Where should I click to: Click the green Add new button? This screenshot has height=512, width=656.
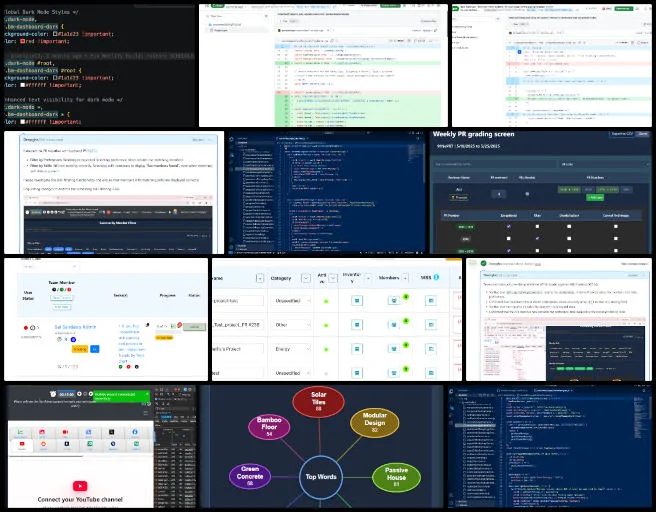pyautogui.click(x=594, y=197)
